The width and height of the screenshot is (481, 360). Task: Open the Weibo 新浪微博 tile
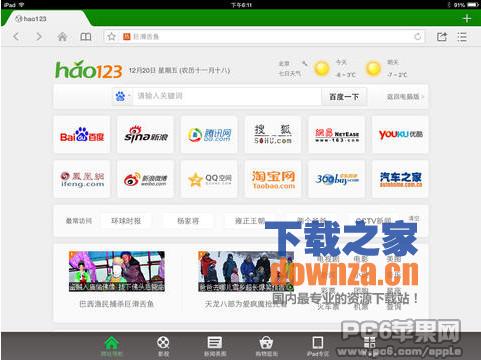145,179
